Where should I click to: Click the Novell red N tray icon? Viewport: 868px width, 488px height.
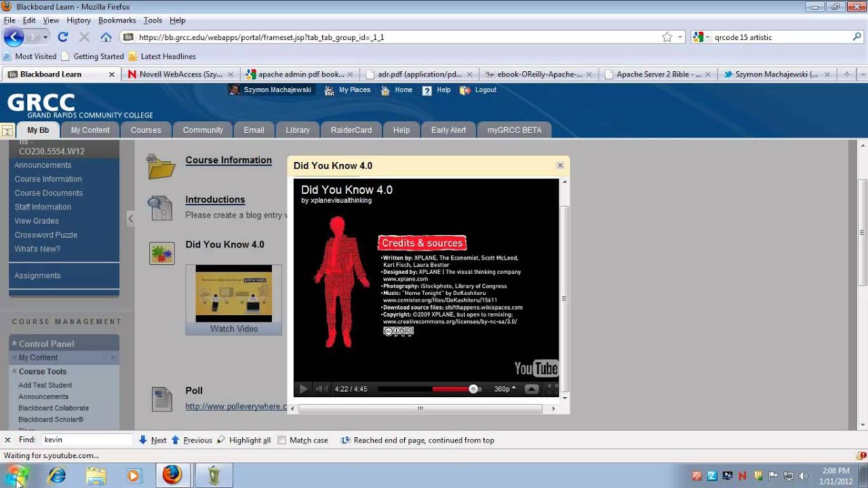click(x=743, y=476)
